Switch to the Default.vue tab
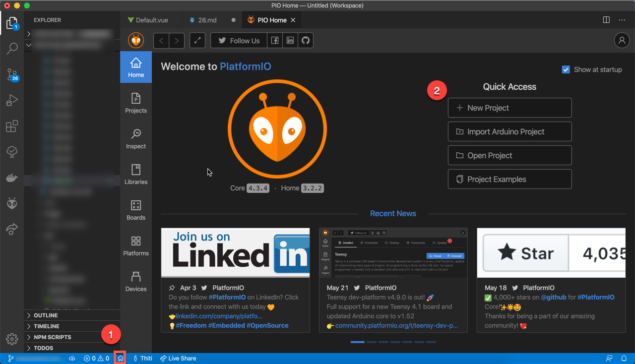The height and width of the screenshot is (364, 635). [148, 20]
